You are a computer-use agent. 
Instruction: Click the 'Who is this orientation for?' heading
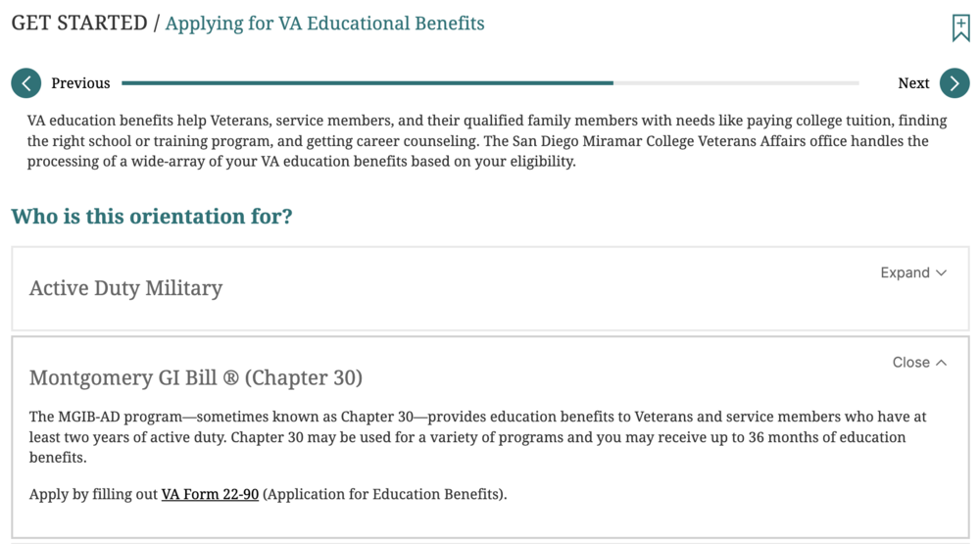coord(152,217)
